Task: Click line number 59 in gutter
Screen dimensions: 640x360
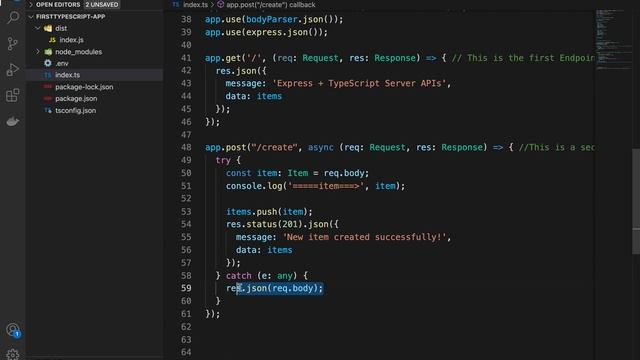Action: pyautogui.click(x=186, y=288)
